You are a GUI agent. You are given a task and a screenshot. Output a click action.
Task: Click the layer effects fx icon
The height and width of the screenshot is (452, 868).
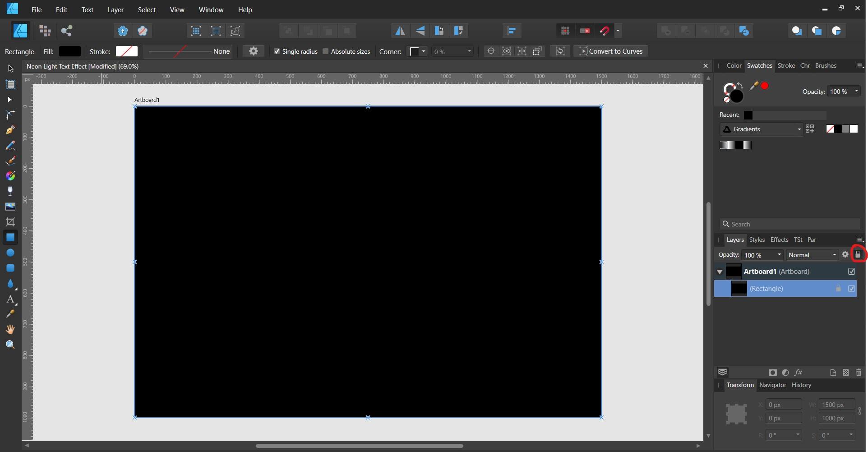tap(798, 373)
